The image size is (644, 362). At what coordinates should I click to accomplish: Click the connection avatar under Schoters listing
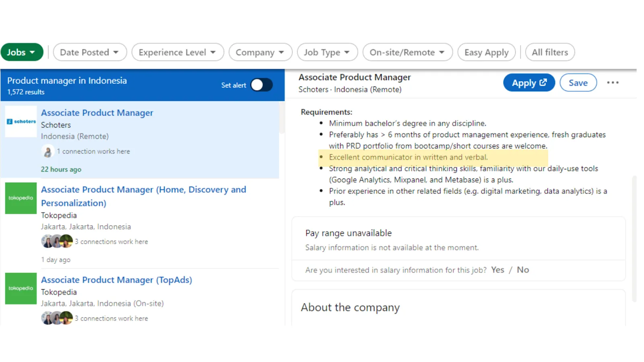(x=48, y=152)
